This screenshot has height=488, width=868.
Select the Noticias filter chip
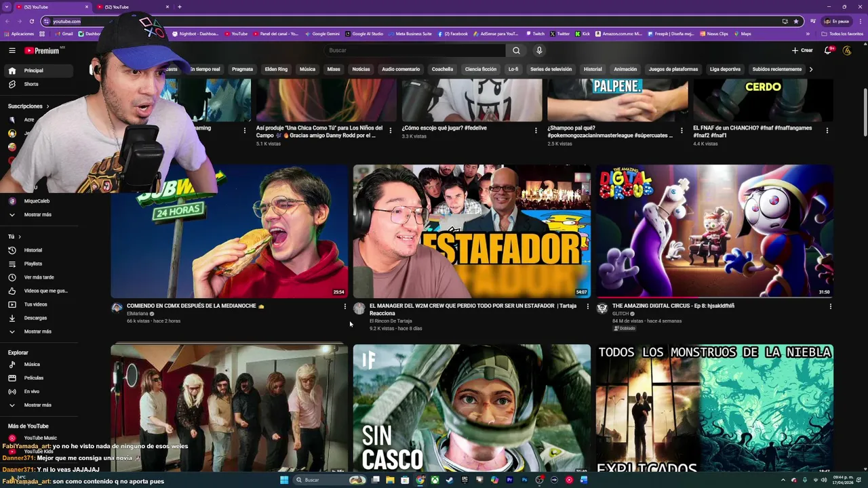click(361, 69)
